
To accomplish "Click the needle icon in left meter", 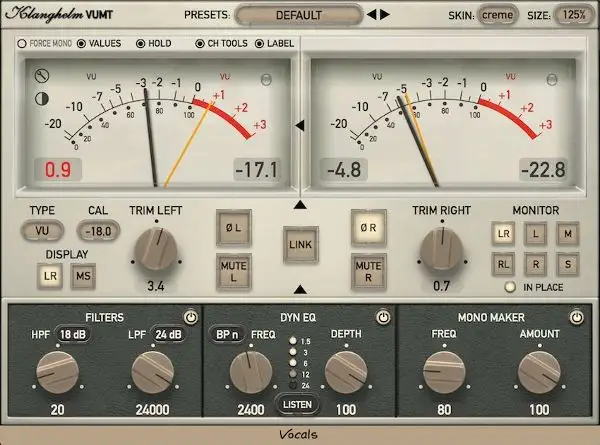I will [x=42, y=75].
